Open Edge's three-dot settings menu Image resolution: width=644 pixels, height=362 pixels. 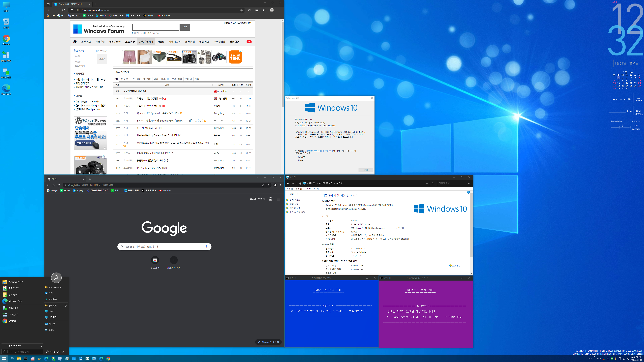coord(279,10)
